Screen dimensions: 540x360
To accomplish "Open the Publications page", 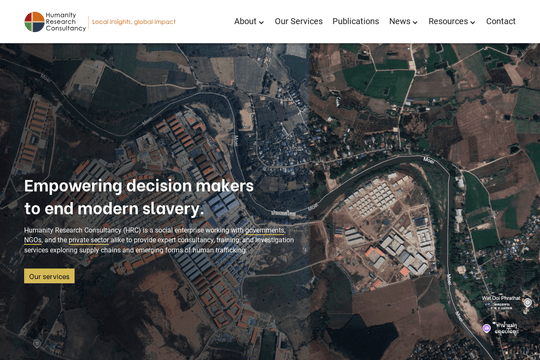I will tap(356, 21).
